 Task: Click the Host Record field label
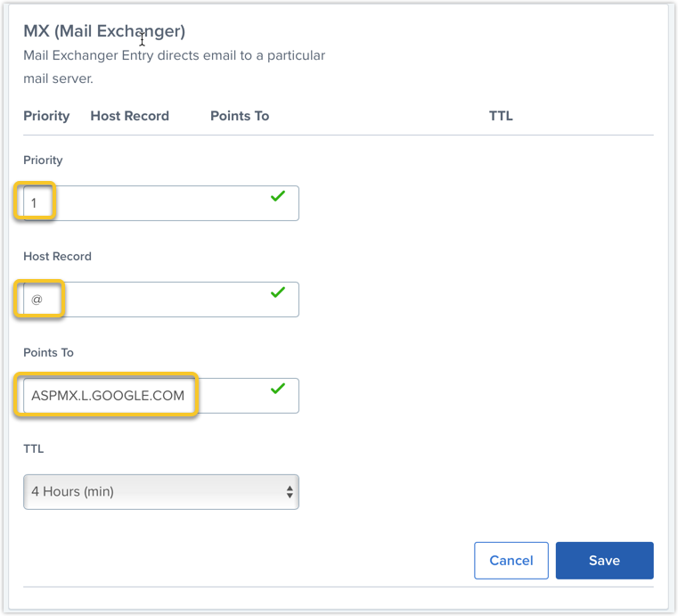pos(57,257)
